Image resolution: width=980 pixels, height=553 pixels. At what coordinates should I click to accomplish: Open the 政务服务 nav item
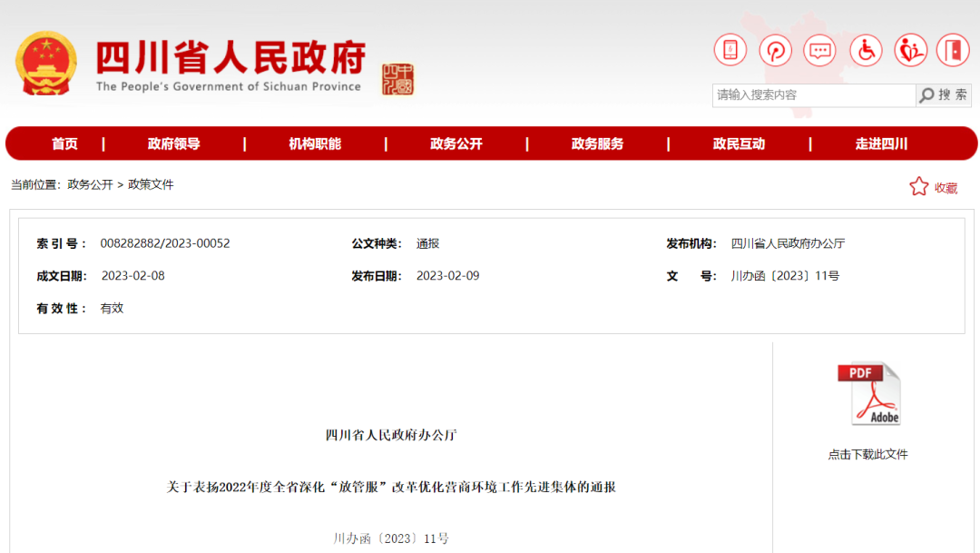(597, 143)
